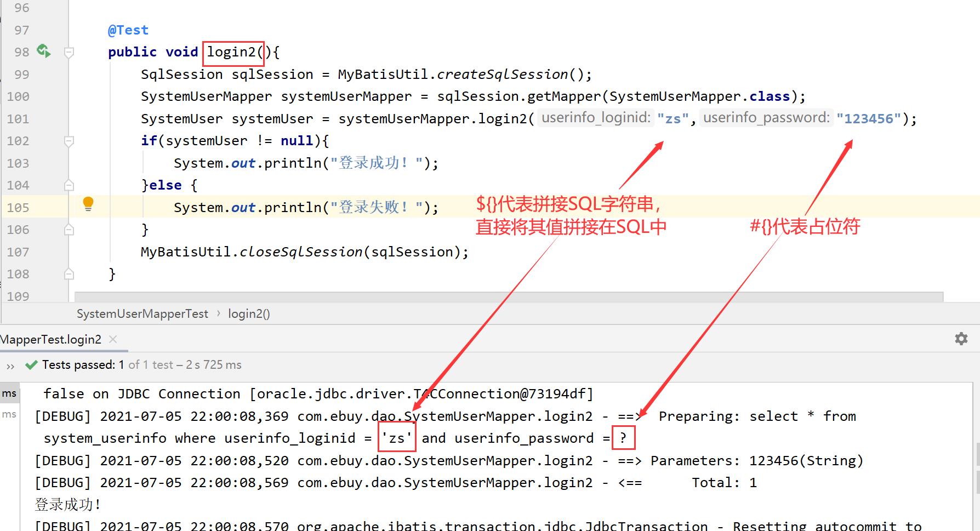The width and height of the screenshot is (980, 531).
Task: Click the second dimmed "ms" tree entry
Action: 9,414
